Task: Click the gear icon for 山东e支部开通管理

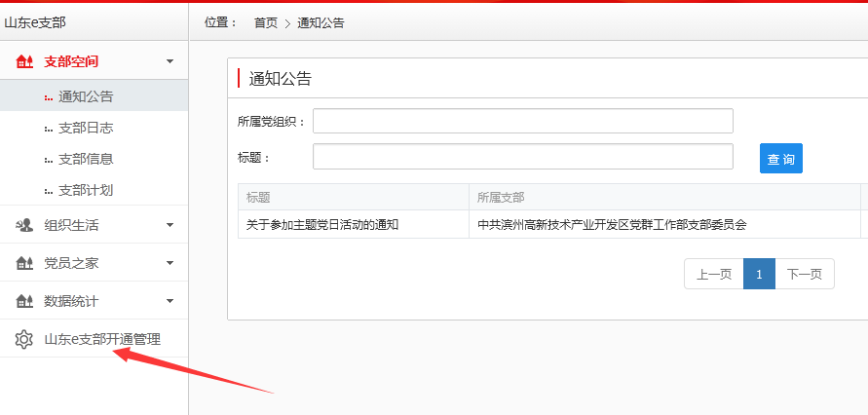Action: pos(24,340)
